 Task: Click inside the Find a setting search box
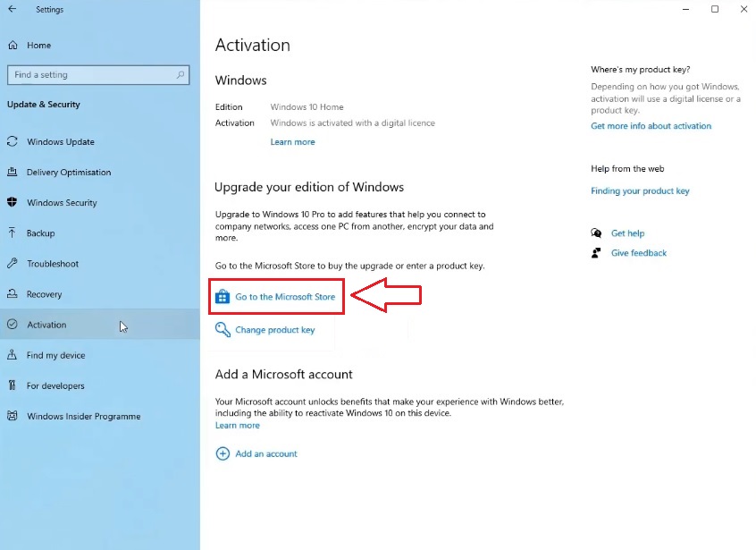(98, 75)
